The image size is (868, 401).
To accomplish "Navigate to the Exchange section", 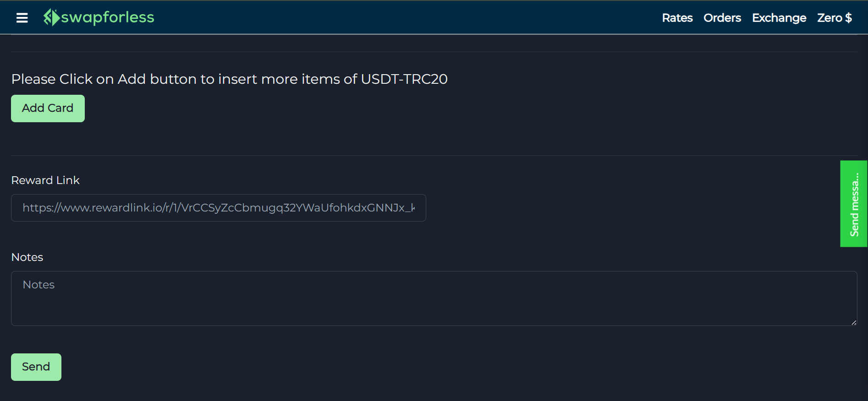I will click(x=779, y=18).
